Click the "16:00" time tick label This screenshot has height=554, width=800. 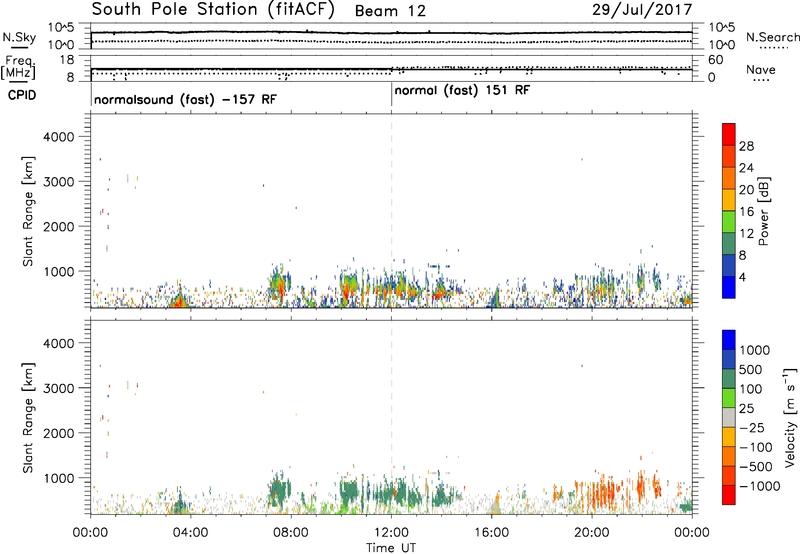tap(491, 533)
